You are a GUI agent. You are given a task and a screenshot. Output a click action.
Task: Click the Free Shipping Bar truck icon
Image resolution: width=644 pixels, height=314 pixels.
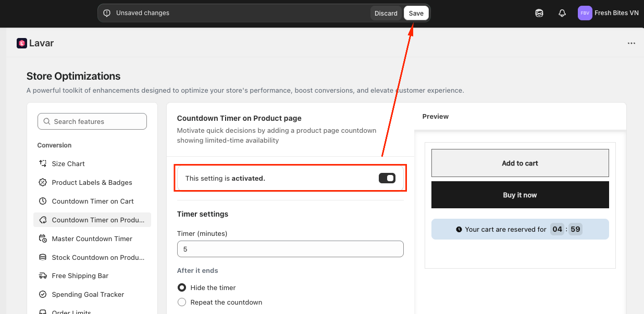[43, 275]
